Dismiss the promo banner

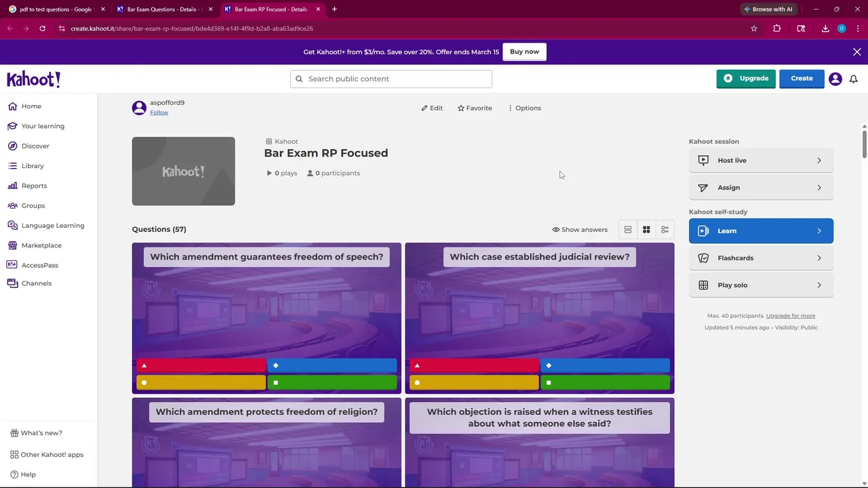(857, 52)
